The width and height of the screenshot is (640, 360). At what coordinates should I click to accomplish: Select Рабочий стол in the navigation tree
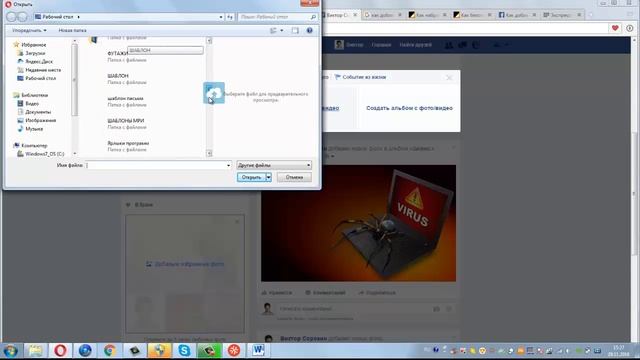point(40,78)
